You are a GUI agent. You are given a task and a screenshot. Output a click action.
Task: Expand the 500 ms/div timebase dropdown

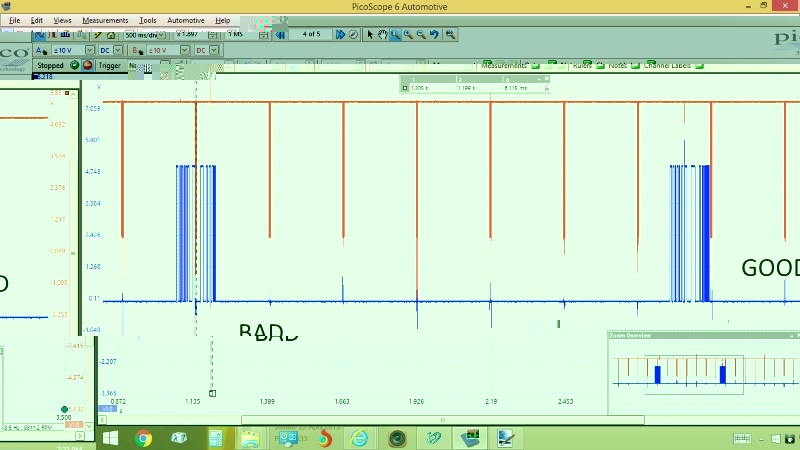(x=161, y=35)
